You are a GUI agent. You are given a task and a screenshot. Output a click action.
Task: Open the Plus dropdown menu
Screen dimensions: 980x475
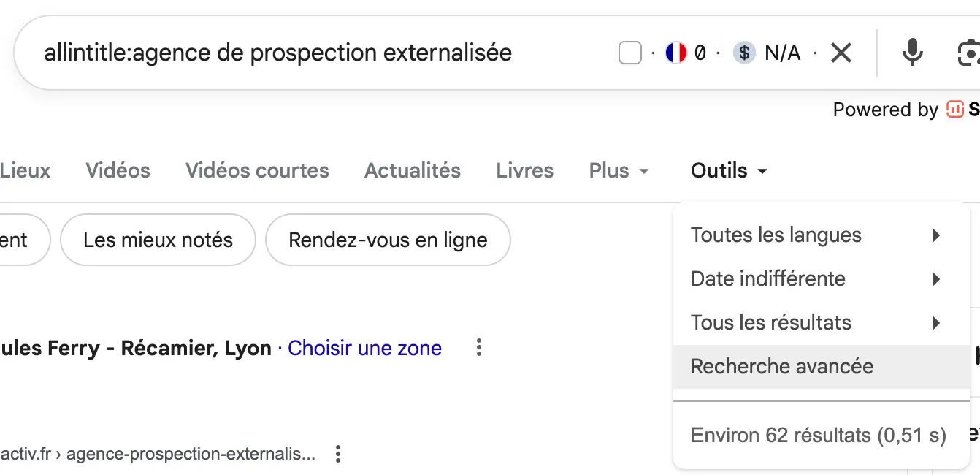(x=618, y=170)
